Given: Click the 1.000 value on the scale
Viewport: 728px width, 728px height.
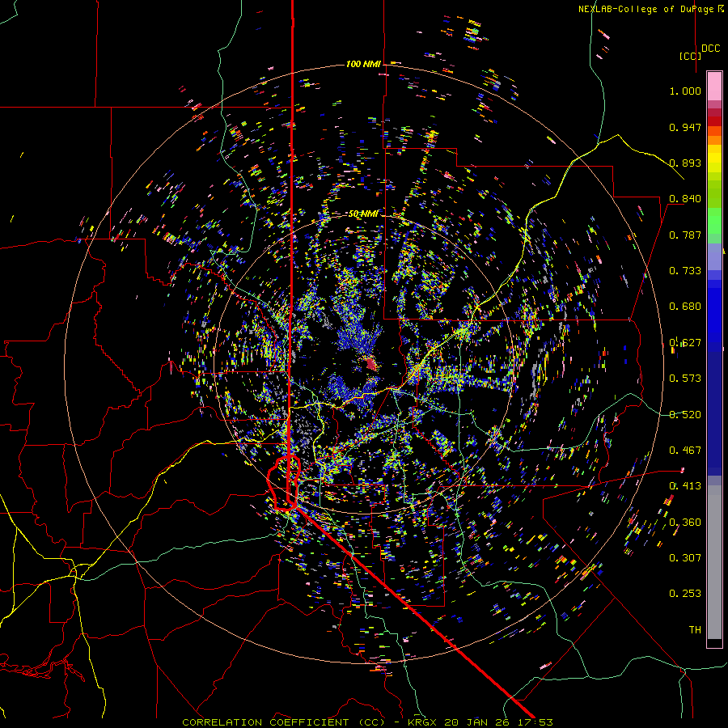Looking at the screenshot, I should coord(685,91).
